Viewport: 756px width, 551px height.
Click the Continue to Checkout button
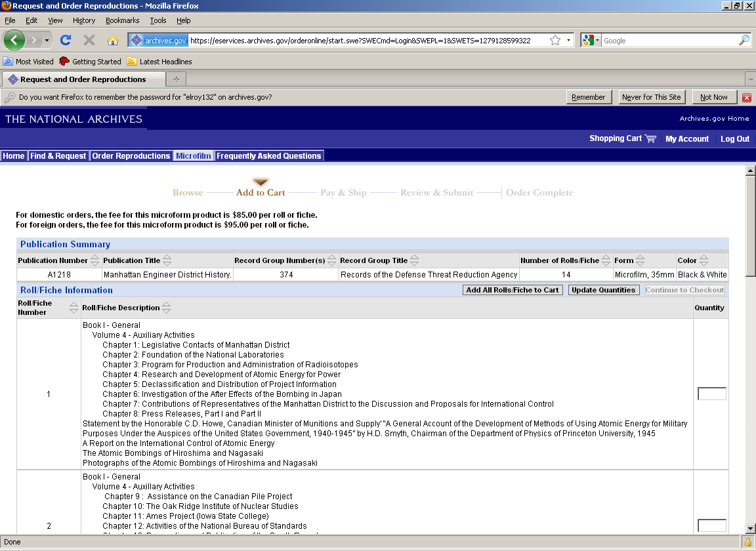point(684,290)
